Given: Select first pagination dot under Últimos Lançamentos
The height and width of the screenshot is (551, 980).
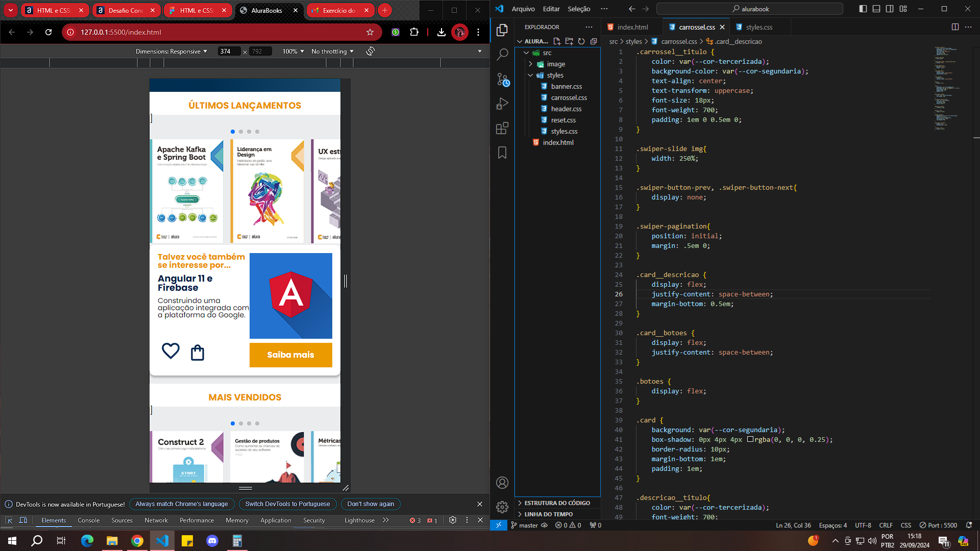Looking at the screenshot, I should 233,132.
